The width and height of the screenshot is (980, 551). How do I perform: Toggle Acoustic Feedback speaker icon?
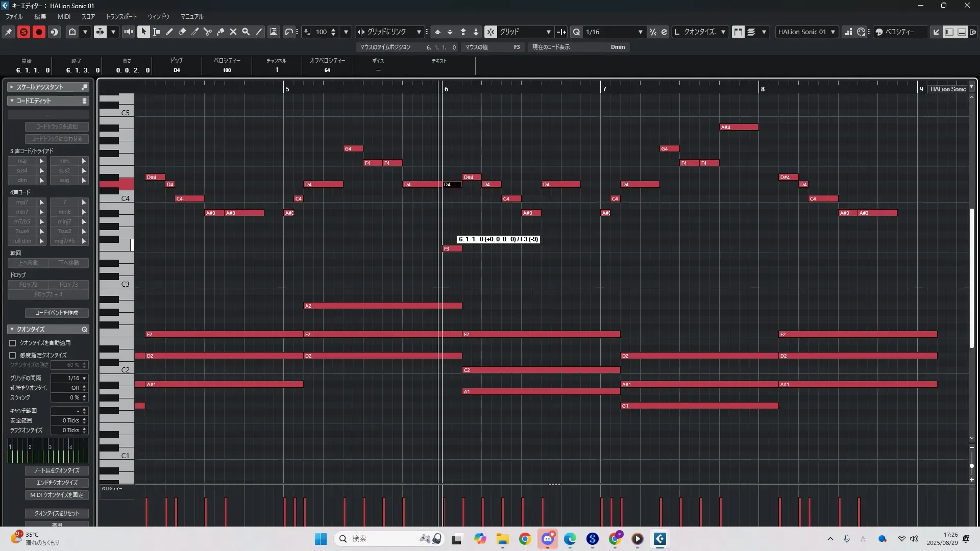coord(128,32)
